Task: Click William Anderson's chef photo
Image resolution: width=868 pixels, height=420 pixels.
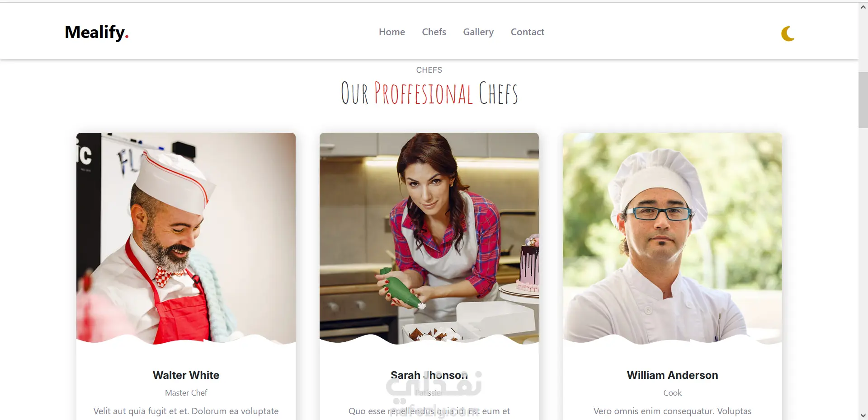Action: click(x=672, y=238)
